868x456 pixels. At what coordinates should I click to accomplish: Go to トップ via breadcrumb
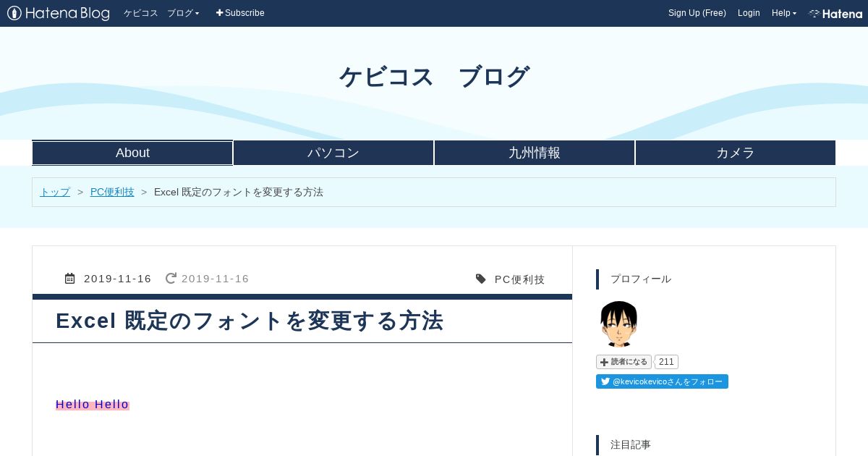point(55,192)
